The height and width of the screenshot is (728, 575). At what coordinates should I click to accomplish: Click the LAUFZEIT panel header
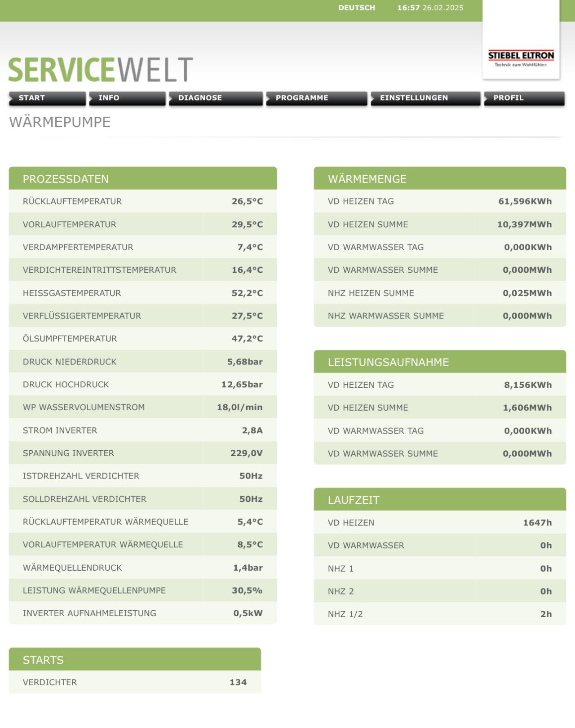439,500
